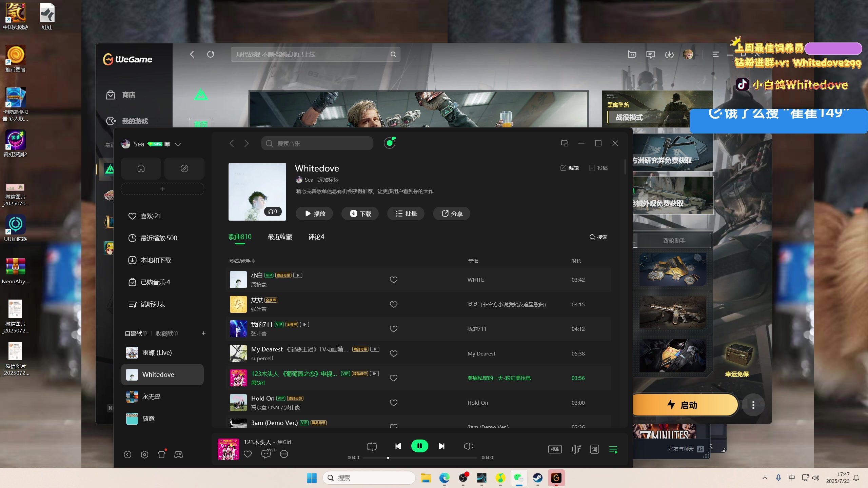Go back in the WeGame window
868x488 pixels.
(192, 54)
